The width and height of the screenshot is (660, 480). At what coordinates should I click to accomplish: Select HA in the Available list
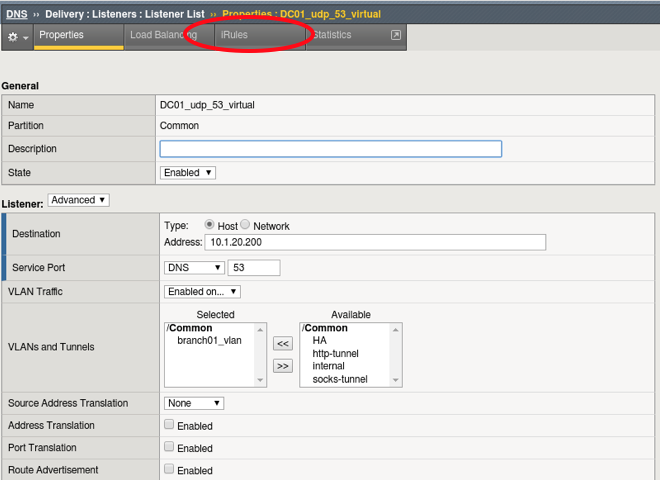(319, 340)
